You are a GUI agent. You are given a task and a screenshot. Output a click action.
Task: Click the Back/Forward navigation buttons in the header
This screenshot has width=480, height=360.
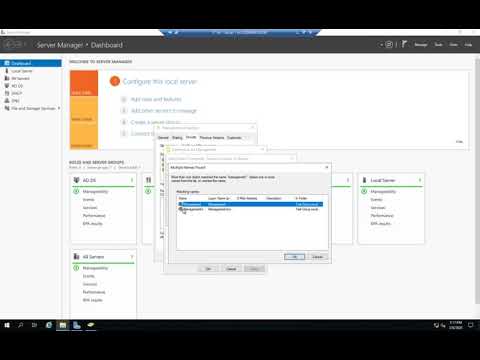click(13, 44)
